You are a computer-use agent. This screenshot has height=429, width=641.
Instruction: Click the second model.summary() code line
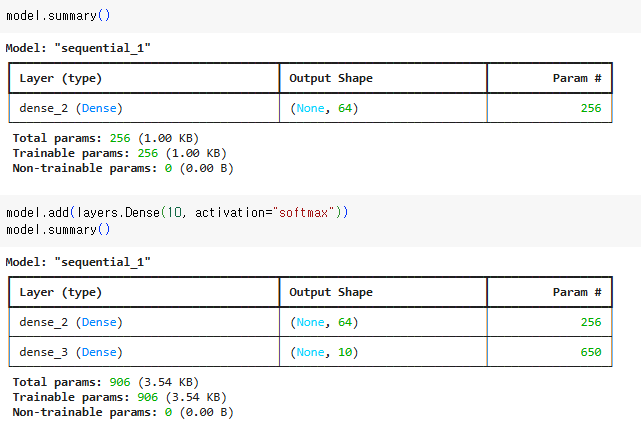click(x=58, y=229)
